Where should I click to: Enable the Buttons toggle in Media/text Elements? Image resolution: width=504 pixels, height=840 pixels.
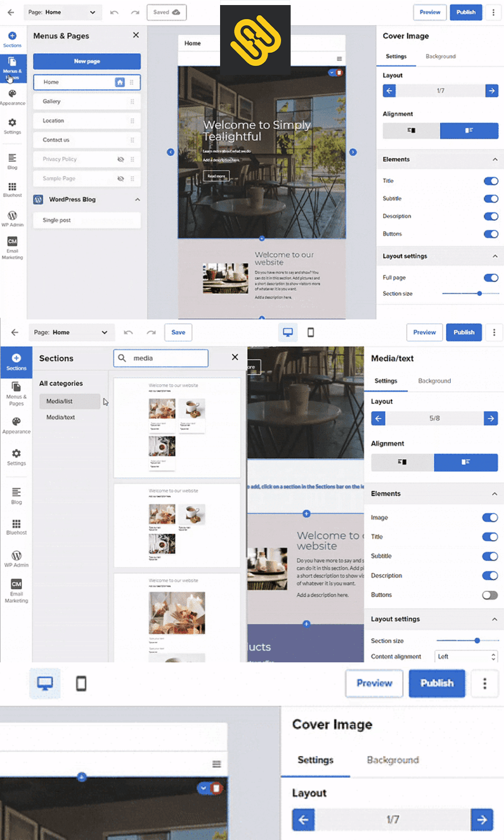[x=489, y=595]
